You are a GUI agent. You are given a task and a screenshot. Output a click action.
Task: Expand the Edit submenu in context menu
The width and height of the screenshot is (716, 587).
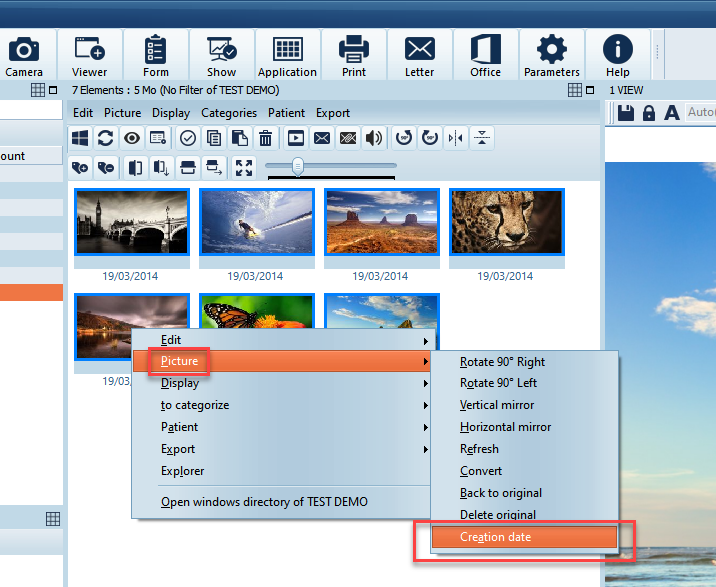point(171,340)
